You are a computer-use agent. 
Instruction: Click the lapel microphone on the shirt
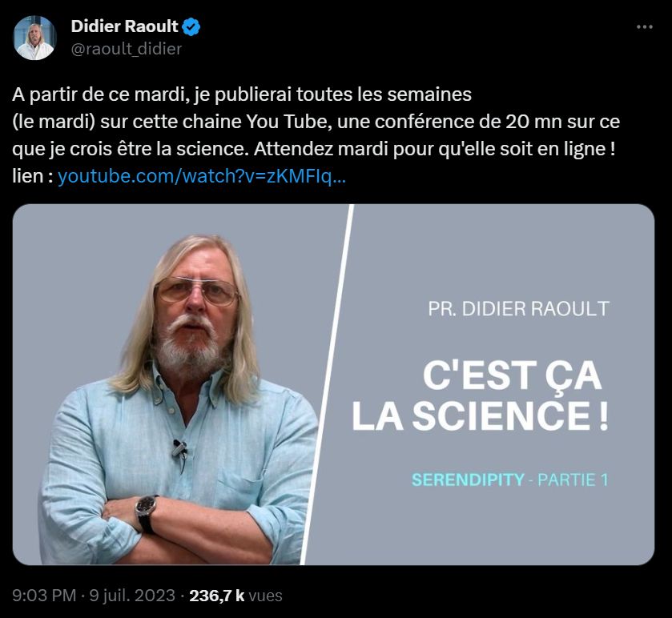click(x=179, y=449)
